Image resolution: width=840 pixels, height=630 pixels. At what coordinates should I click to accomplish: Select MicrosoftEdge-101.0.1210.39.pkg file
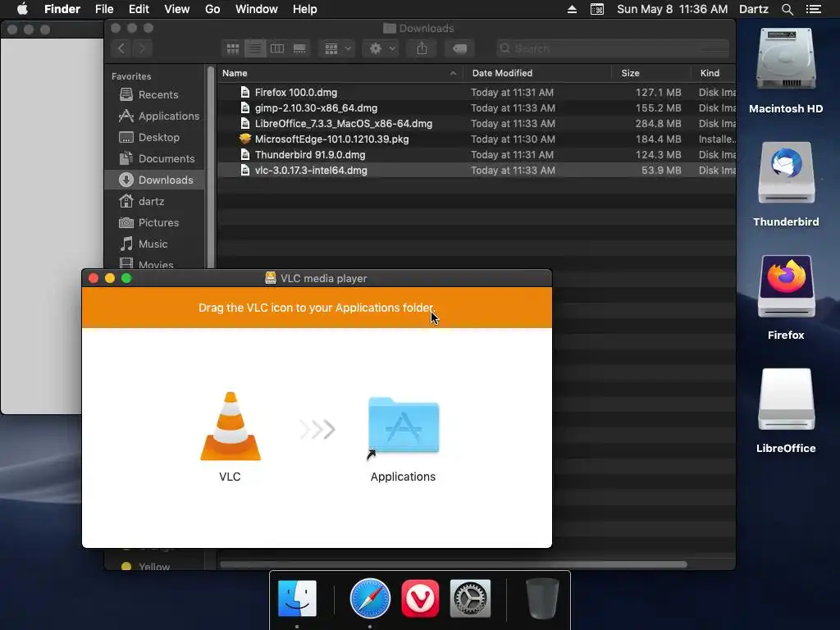click(477, 139)
